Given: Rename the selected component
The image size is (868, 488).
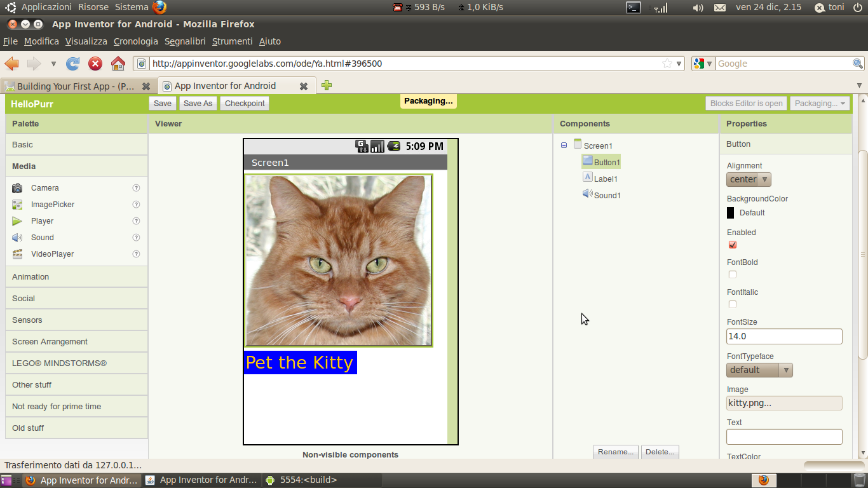Looking at the screenshot, I should tap(614, 451).
